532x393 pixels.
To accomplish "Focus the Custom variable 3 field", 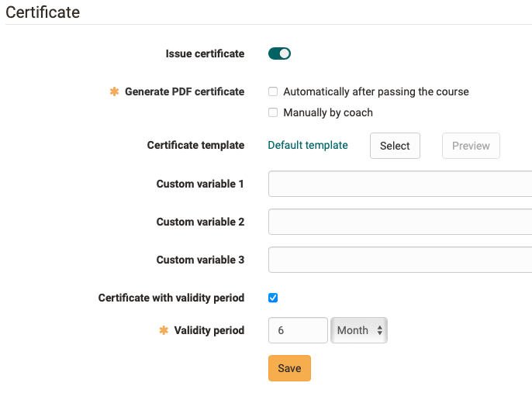I will [x=400, y=260].
